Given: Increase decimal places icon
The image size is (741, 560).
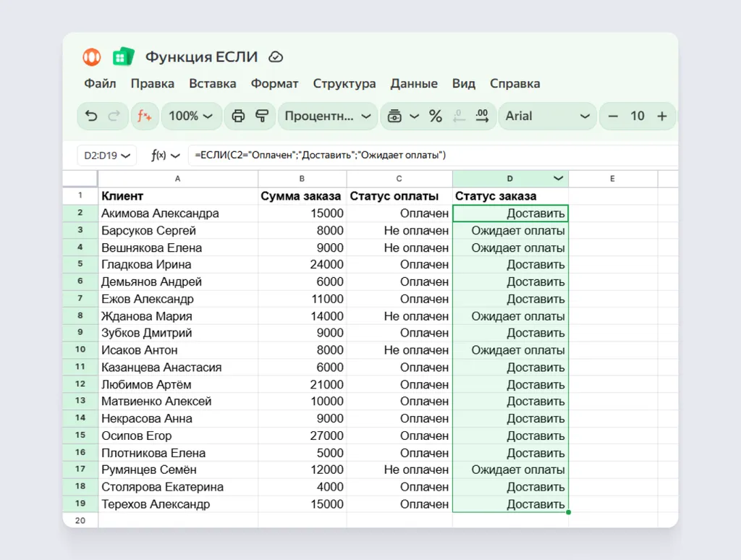Looking at the screenshot, I should pyautogui.click(x=481, y=116).
